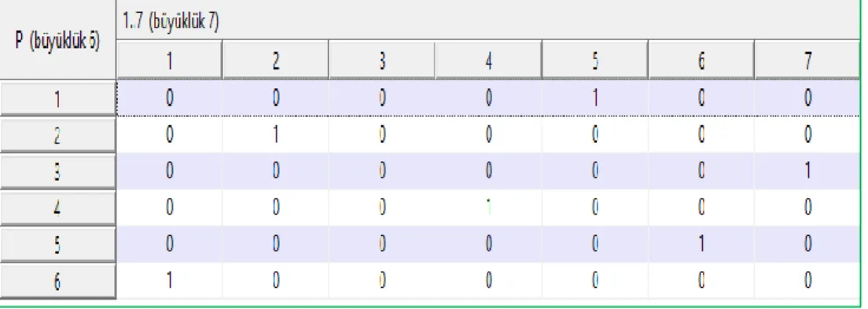This screenshot has width=868, height=309.
Task: Select cell at row 3, column 6
Action: tap(701, 171)
